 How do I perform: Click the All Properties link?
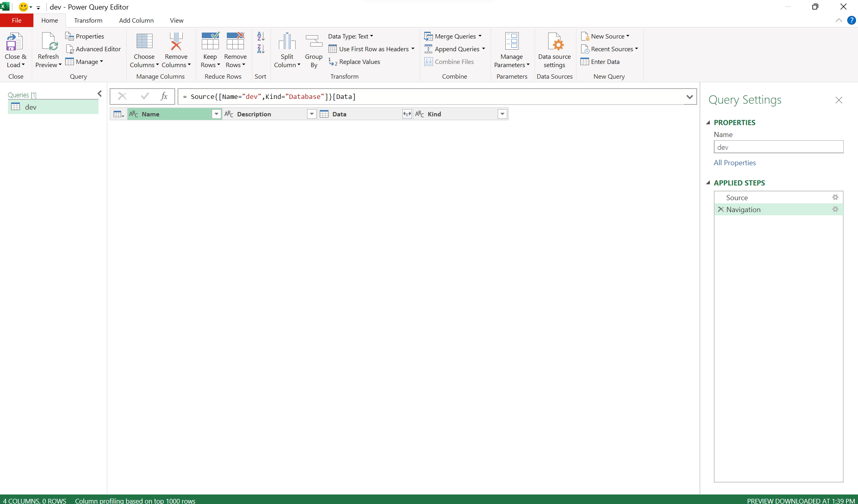pos(734,162)
